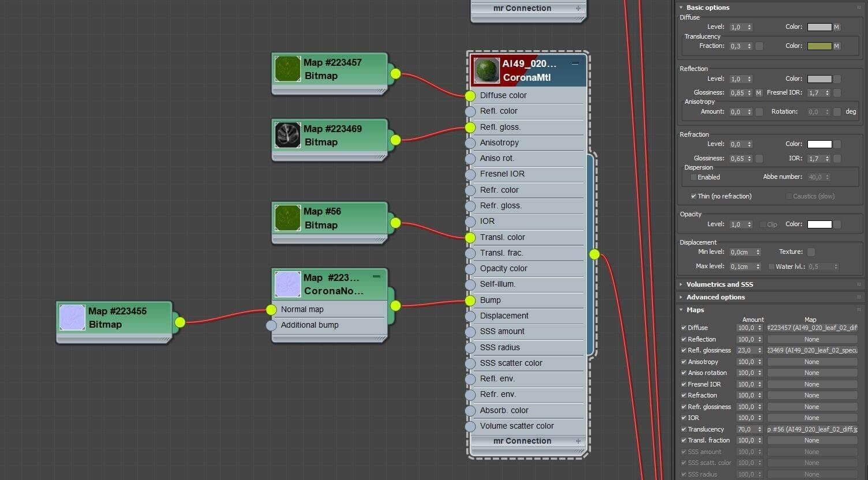Image resolution: width=868 pixels, height=480 pixels.
Task: Click the Bump input socket on CoronaMtl
Action: pyautogui.click(x=470, y=300)
